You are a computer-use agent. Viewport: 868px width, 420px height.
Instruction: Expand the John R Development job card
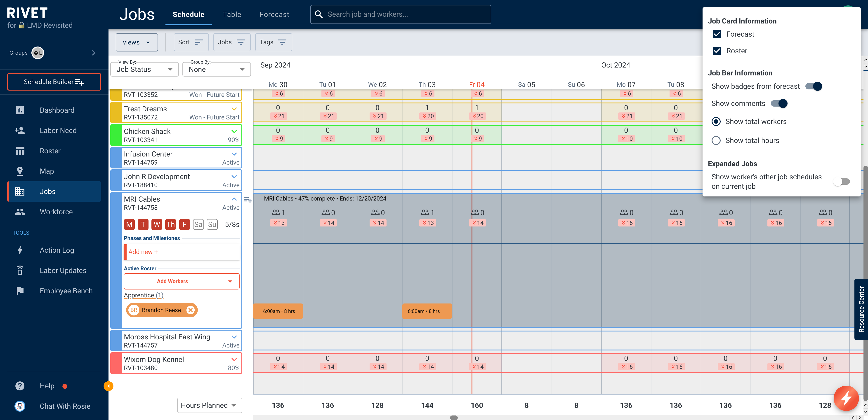coord(234,176)
